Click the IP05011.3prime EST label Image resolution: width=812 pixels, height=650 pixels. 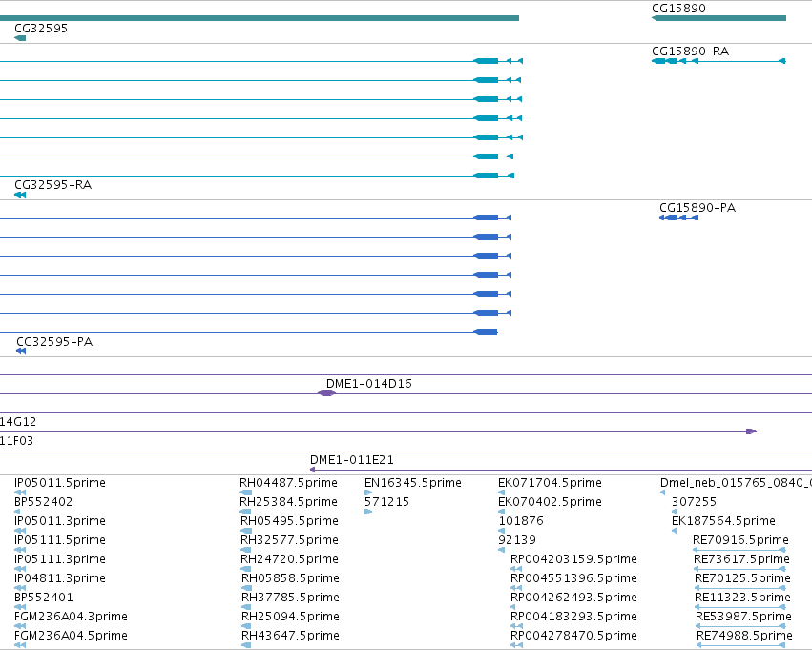[60, 521]
